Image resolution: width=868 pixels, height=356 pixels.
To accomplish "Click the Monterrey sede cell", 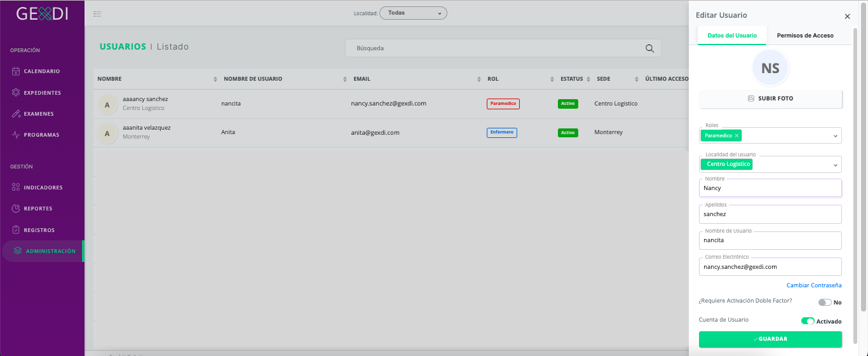I will (608, 132).
